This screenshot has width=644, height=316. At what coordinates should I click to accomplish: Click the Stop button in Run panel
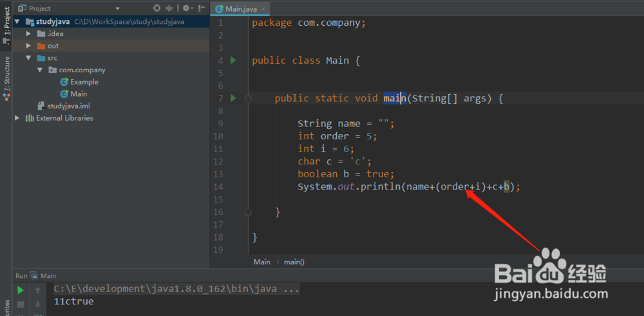[21, 304]
